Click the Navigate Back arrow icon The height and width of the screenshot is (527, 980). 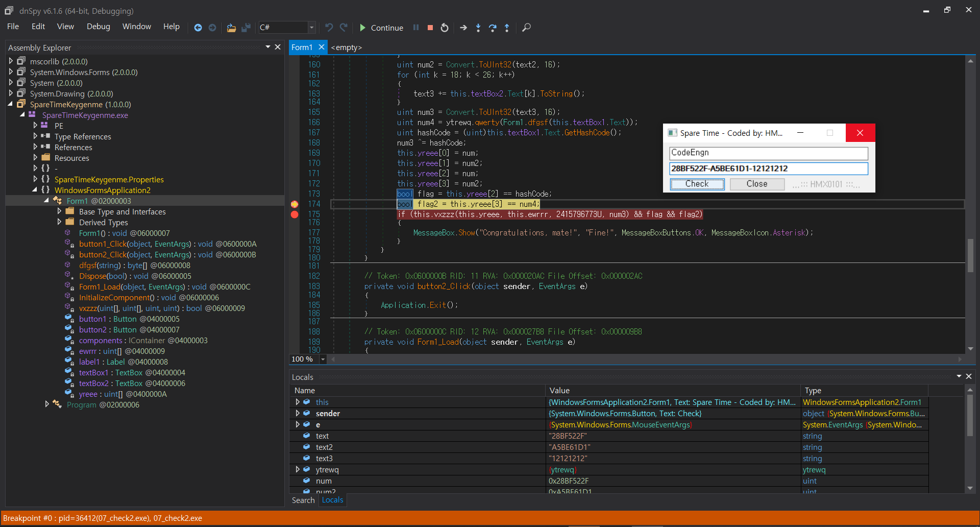(199, 28)
